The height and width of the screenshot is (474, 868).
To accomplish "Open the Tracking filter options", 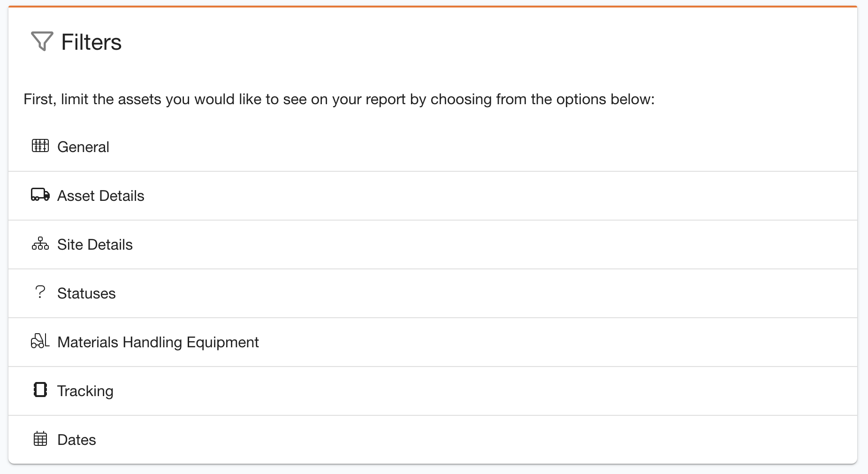I will pos(85,391).
